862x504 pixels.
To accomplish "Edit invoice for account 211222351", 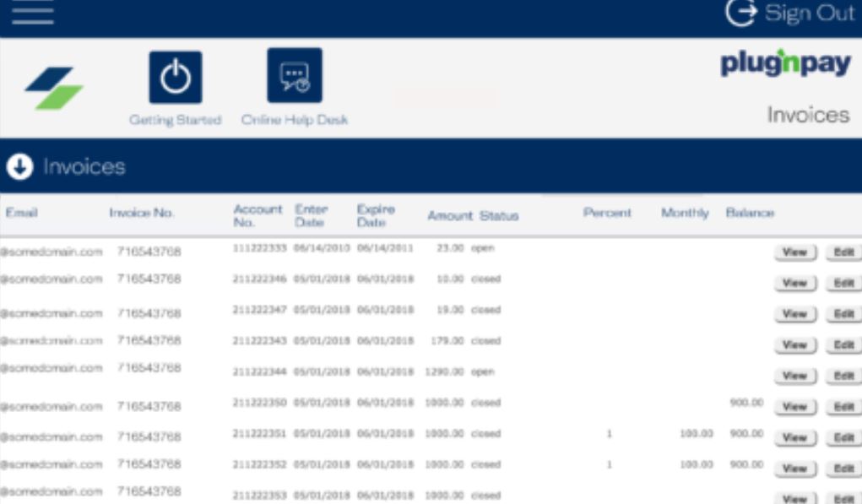I will tap(844, 437).
